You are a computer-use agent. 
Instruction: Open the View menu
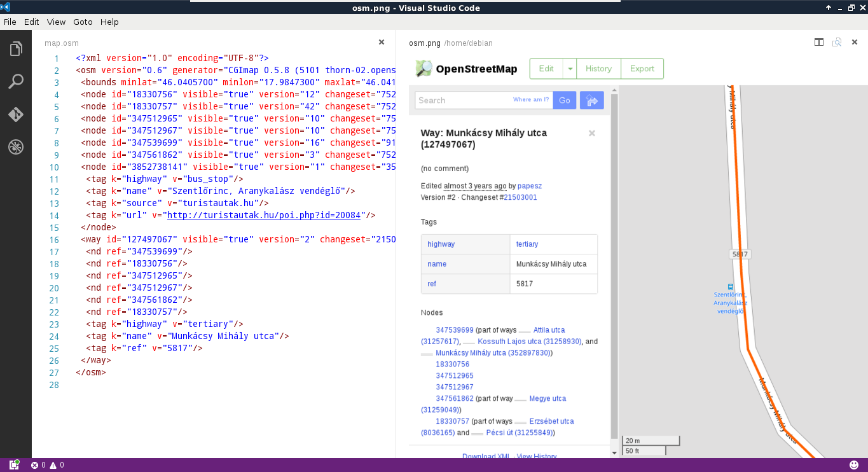click(56, 22)
